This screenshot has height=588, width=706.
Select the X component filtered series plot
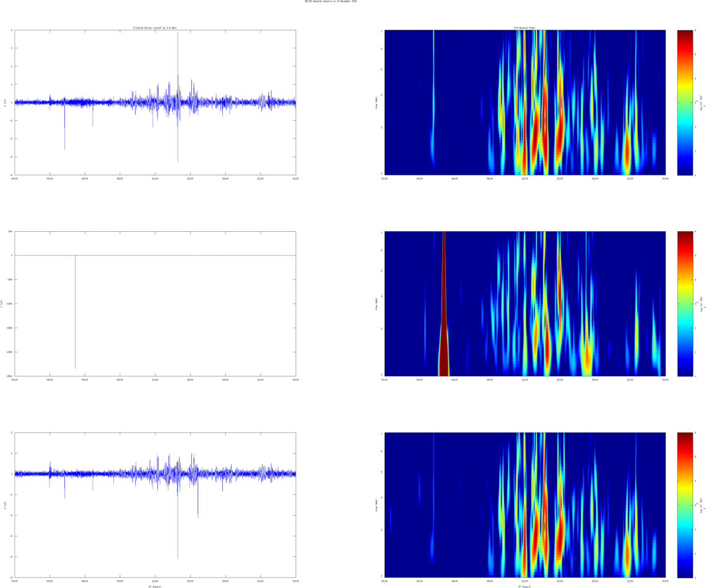click(x=155, y=103)
